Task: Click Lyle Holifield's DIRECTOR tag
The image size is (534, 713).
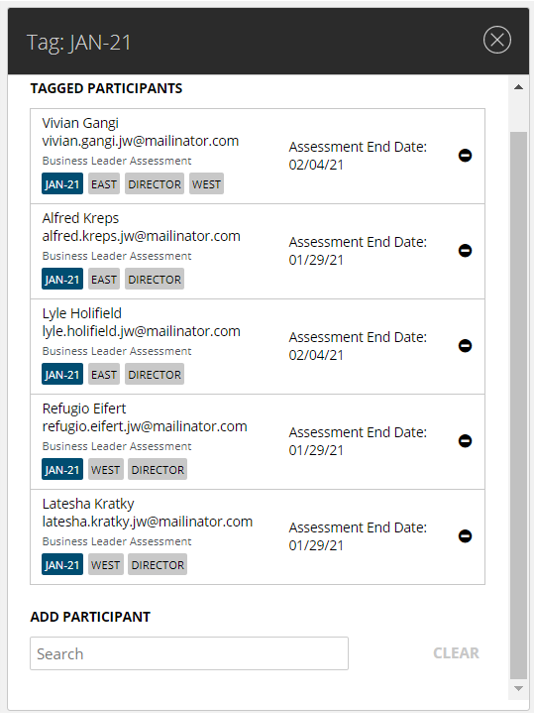Action: click(155, 374)
